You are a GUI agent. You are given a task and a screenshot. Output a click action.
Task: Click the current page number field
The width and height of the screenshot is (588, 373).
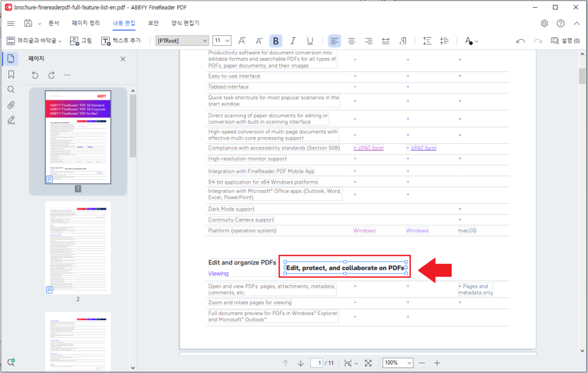coord(317,363)
